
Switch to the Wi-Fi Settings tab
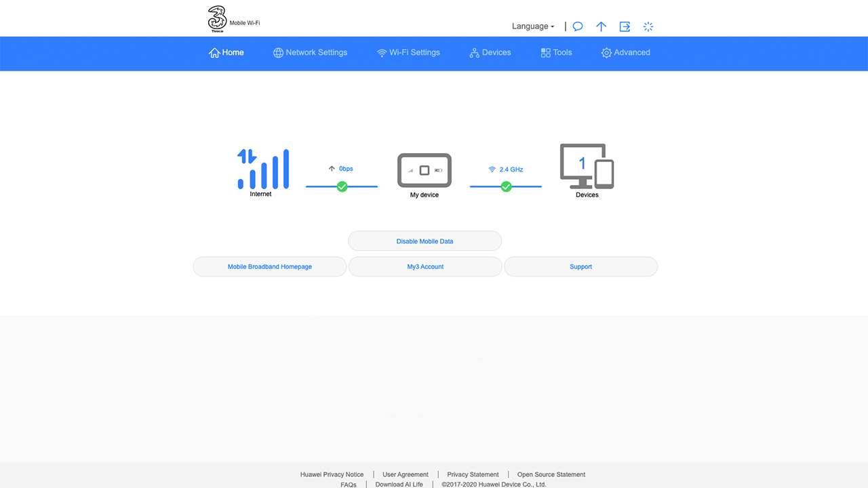pos(408,53)
